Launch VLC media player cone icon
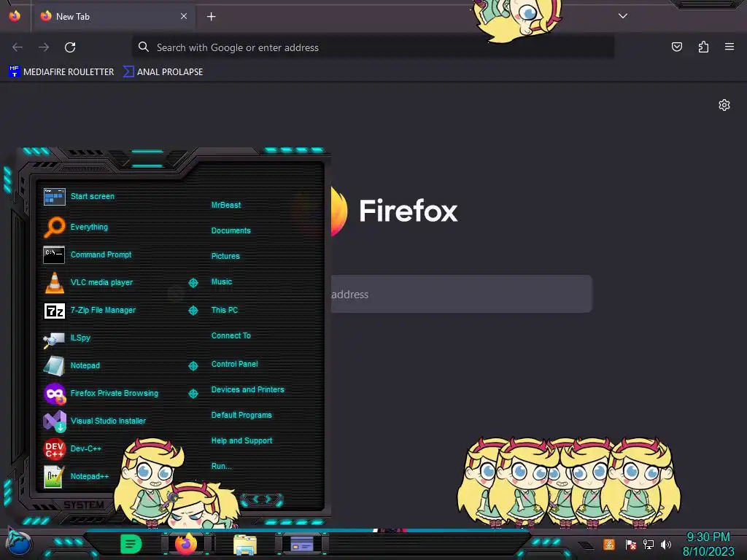The width and height of the screenshot is (747, 560). pos(54,282)
